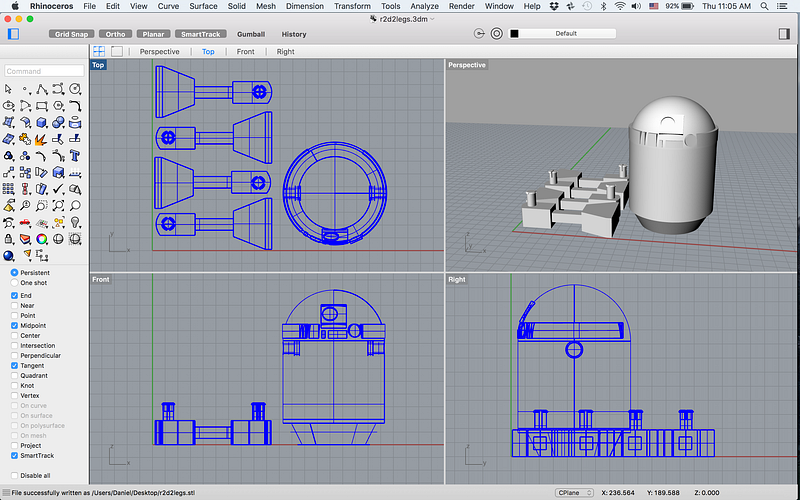Viewport: 800px width, 500px height.
Task: Open the Analyze menu
Action: coord(424,6)
